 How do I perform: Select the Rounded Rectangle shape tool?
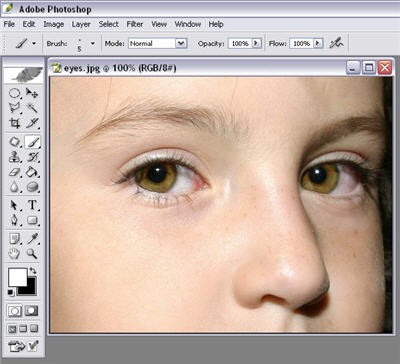point(32,220)
